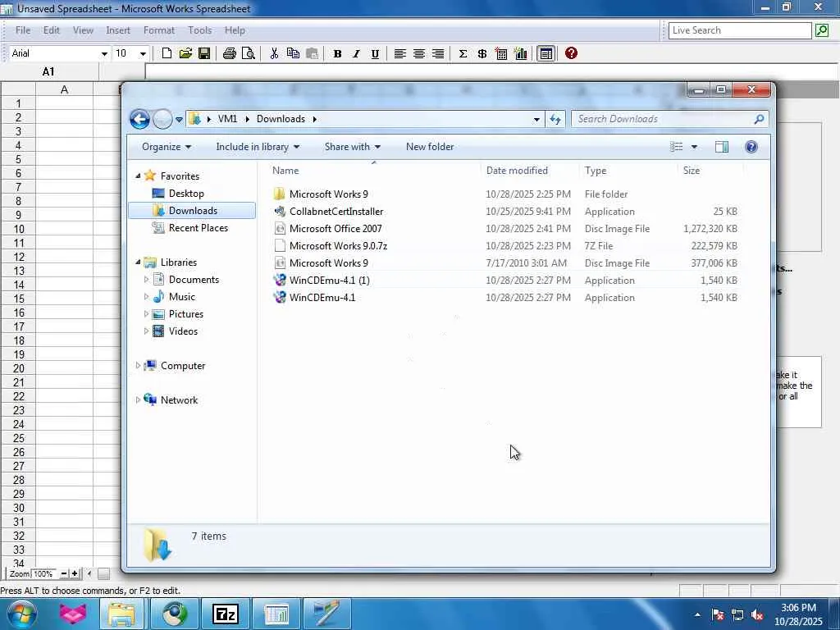The height and width of the screenshot is (630, 840).
Task: Select the WinCDEmu-4.1 (1) application
Action: [329, 281]
